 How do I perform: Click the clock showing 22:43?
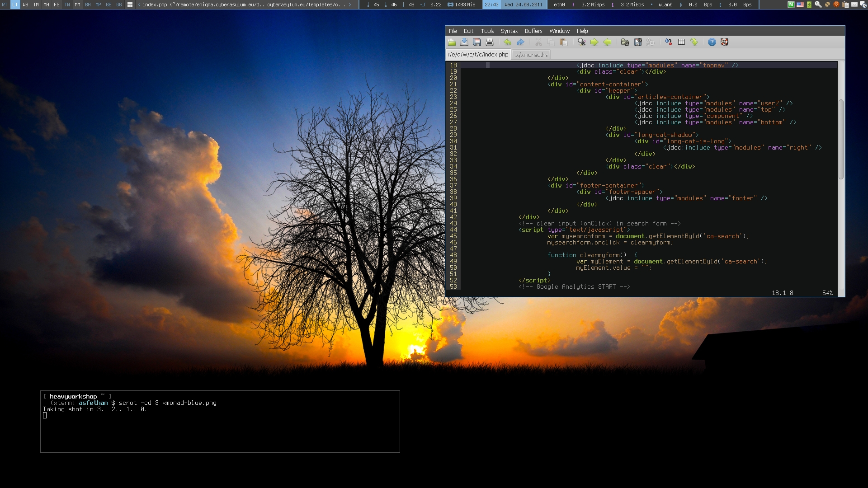pos(491,5)
